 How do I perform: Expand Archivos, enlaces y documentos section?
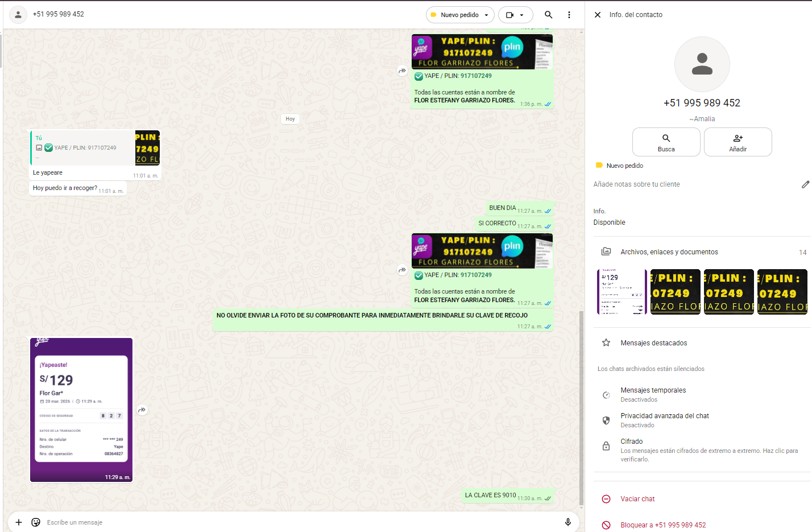click(669, 252)
